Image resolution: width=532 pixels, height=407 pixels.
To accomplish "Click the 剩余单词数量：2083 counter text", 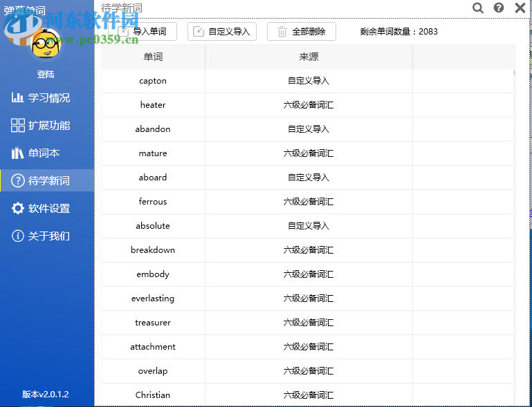I will (398, 32).
